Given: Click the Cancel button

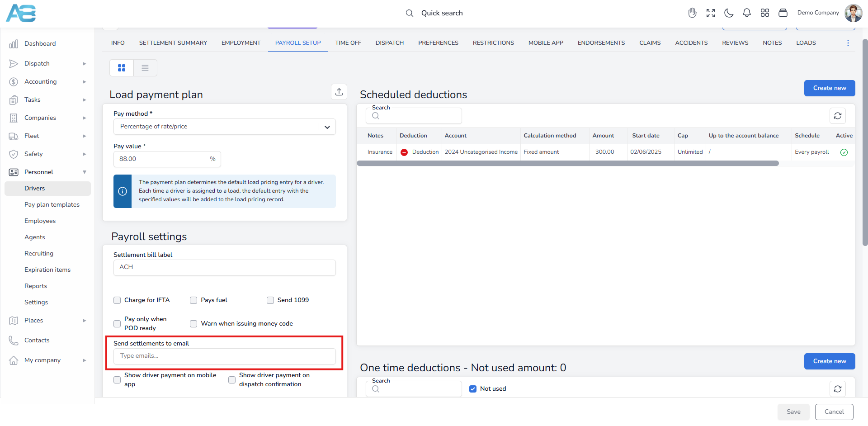Looking at the screenshot, I should coord(834,412).
